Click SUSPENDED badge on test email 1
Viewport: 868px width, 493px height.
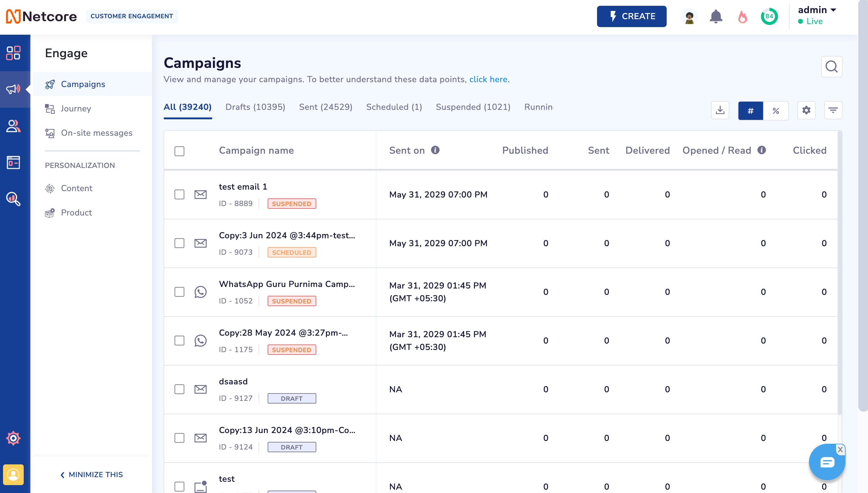(292, 204)
